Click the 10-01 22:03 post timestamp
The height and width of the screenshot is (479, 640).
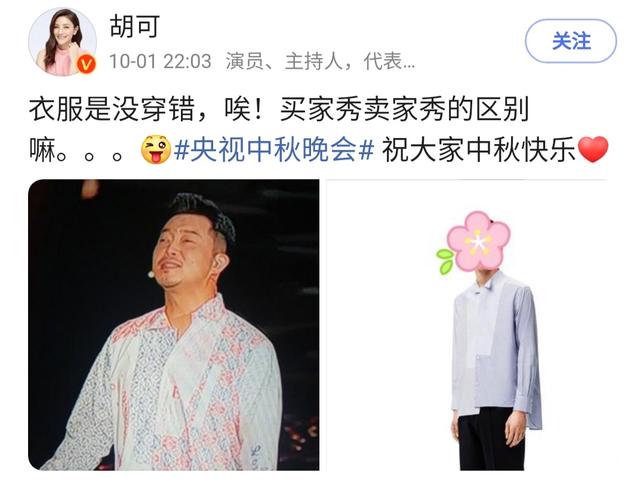pos(160,62)
